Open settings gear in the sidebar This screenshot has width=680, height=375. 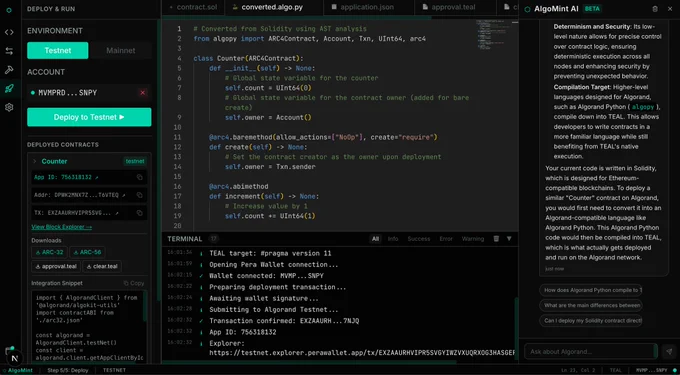(x=9, y=107)
